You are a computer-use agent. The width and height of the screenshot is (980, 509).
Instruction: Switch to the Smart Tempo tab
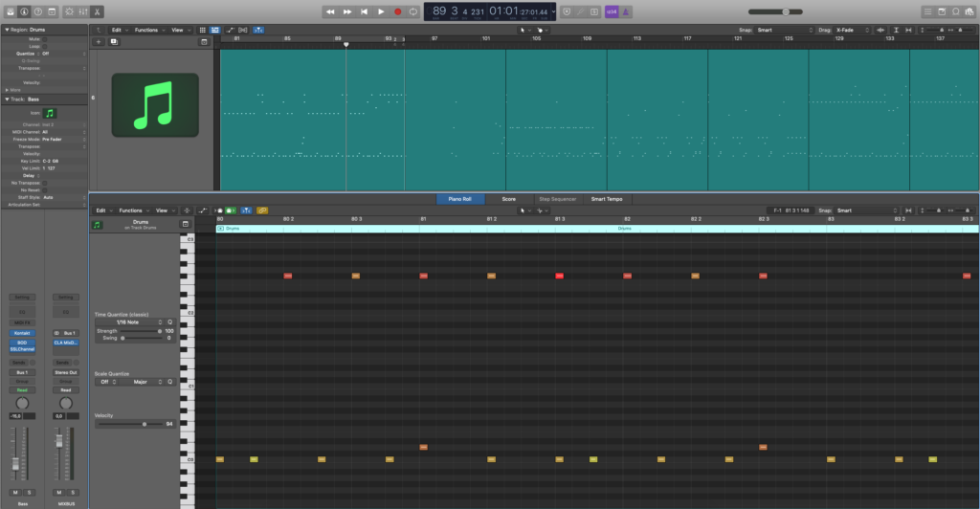[x=607, y=199]
